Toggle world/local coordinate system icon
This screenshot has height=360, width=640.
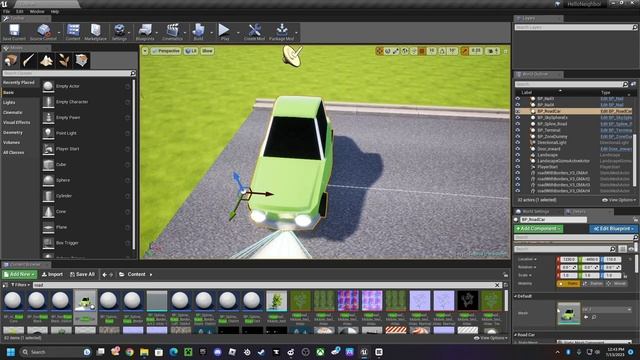click(x=405, y=51)
